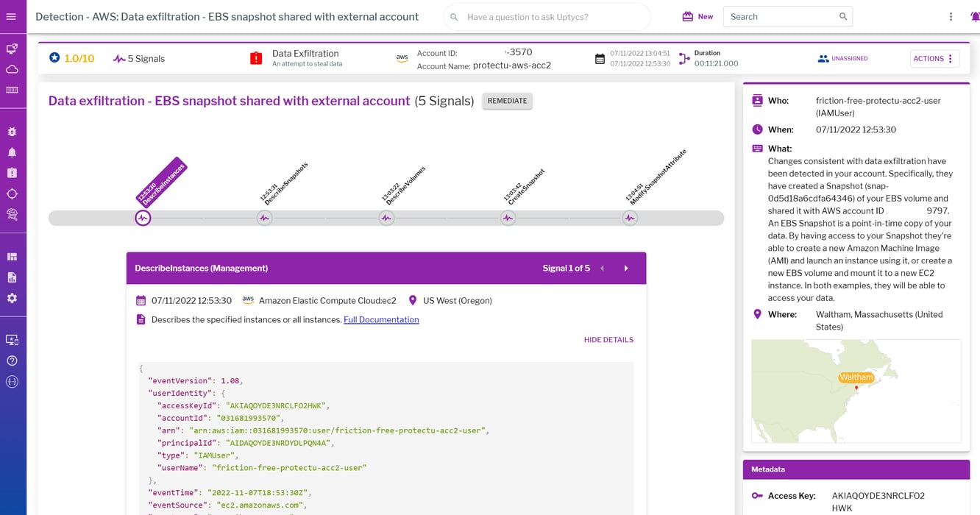This screenshot has height=515, width=980.
Task: Open the clipboard alert icon in sidebar
Action: tap(12, 173)
